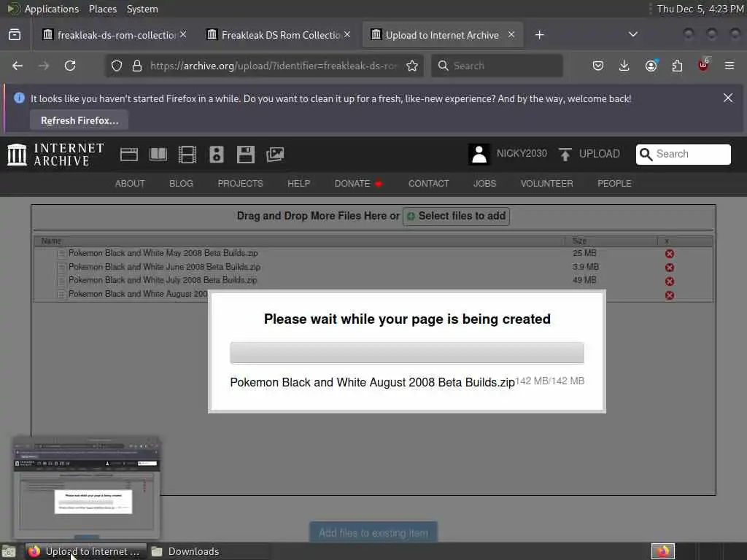Click the Internet Archive Search box
This screenshot has width=747, height=560.
pyautogui.click(x=683, y=155)
